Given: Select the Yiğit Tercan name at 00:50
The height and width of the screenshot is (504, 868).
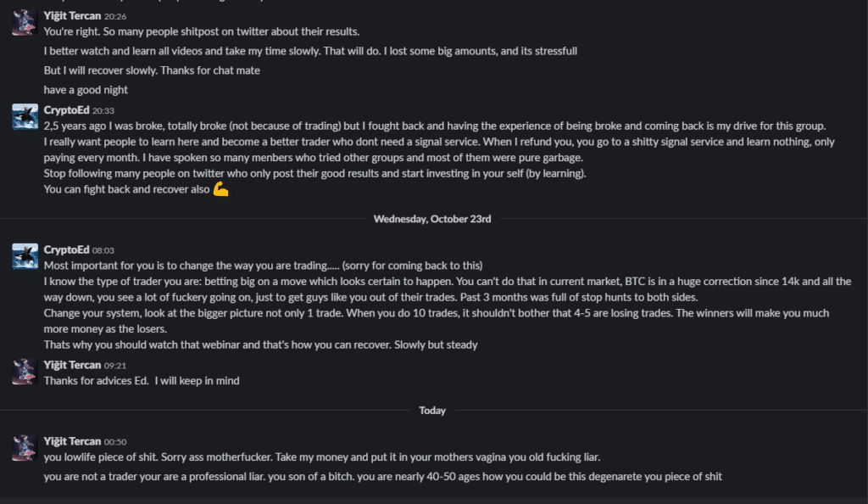Looking at the screenshot, I should 72,441.
